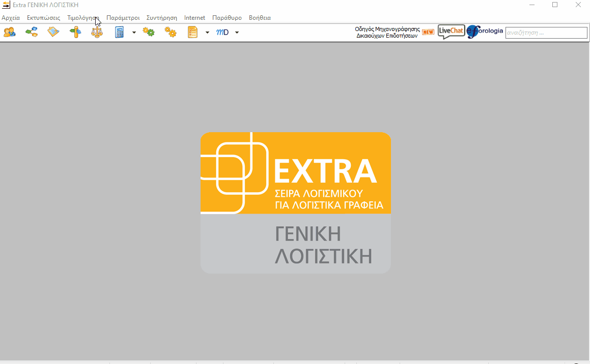
Task: Open the Εκτυπώσεις menu
Action: [43, 18]
